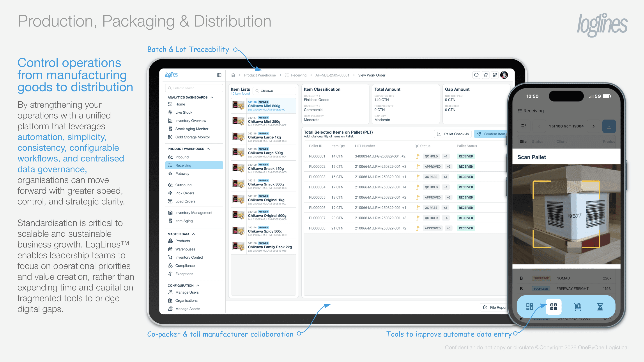Toggle the flag on pallet PL000005 row
644x362 pixels.
418,197
